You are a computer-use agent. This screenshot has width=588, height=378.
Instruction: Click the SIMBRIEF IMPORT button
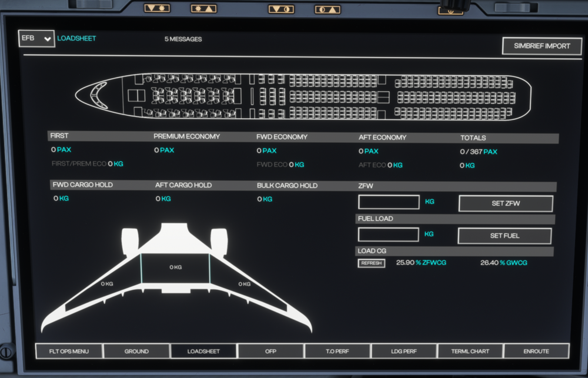[x=542, y=46]
